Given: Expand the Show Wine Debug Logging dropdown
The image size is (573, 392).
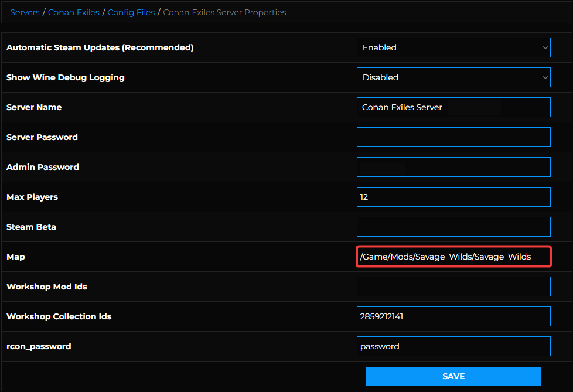Looking at the screenshot, I should tap(453, 77).
